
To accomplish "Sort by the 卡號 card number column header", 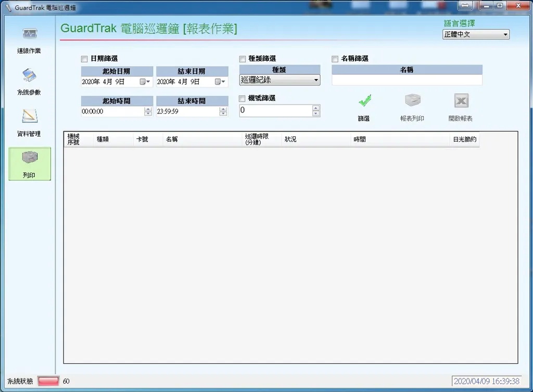I will click(147, 140).
